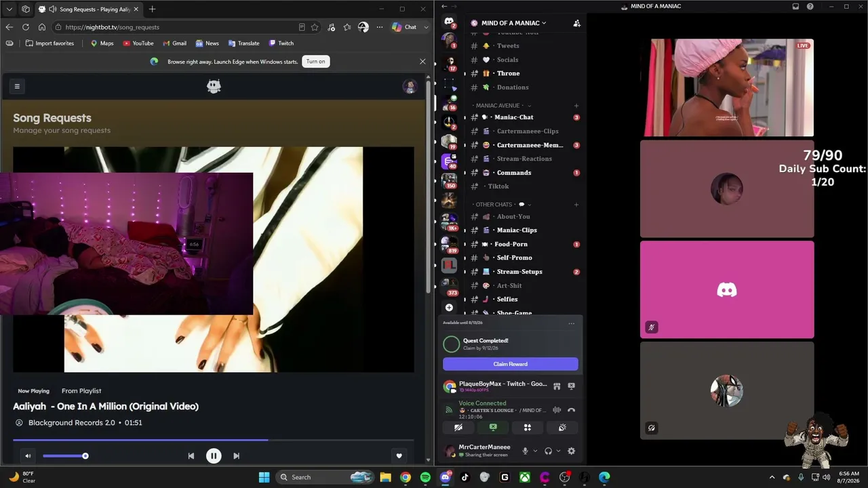
Task: Open the Throne channel
Action: (x=523, y=73)
